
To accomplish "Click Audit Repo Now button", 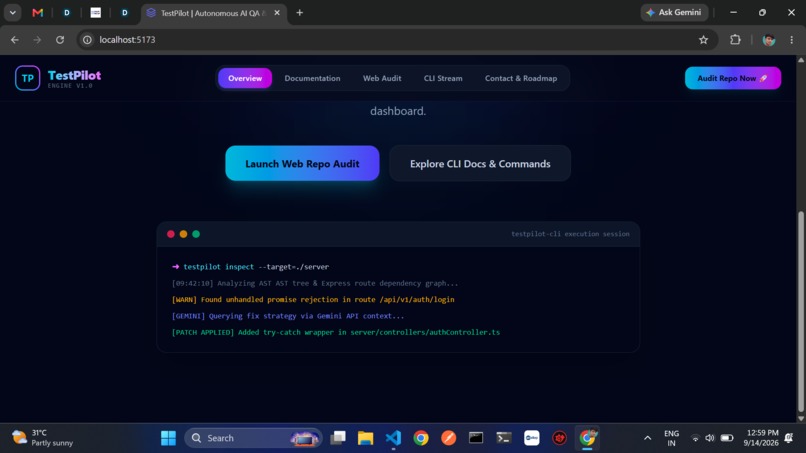I will (x=732, y=78).
